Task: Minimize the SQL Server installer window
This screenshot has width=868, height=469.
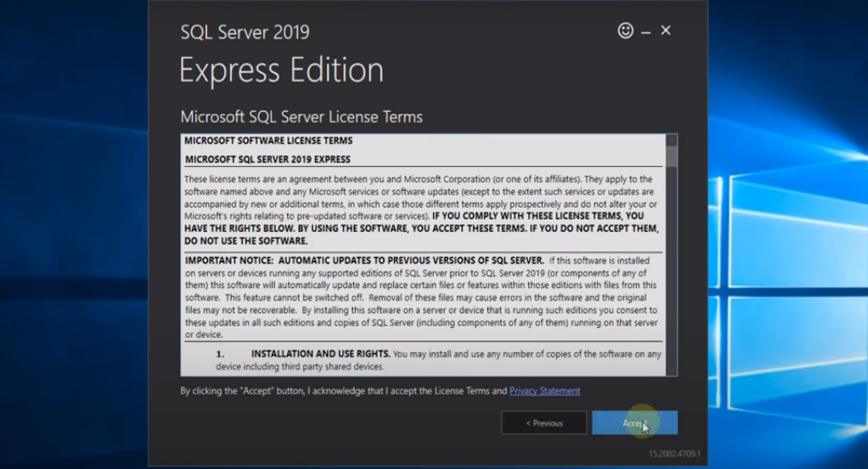Action: pos(646,33)
